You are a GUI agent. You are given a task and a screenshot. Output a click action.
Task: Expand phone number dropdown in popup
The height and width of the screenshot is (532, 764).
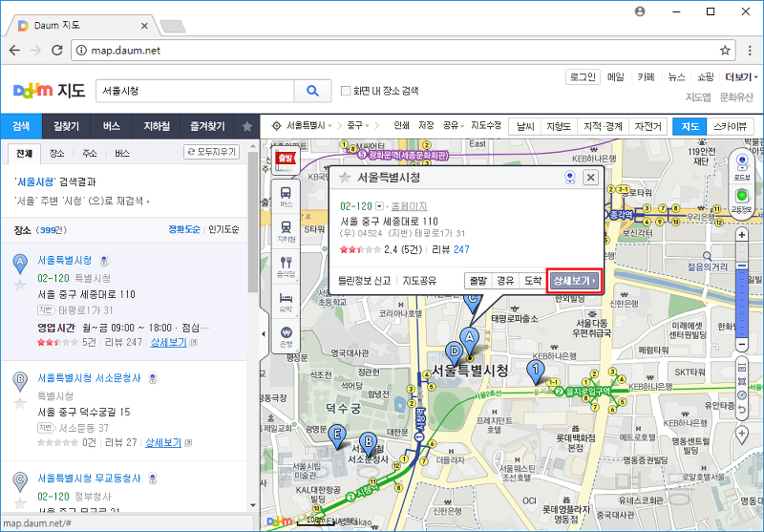tap(379, 206)
